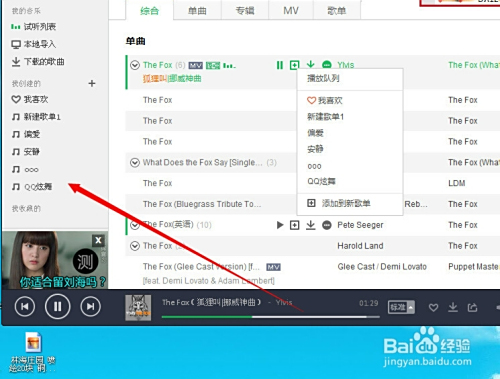
Task: Skip to next track in player bar
Action: click(x=90, y=307)
